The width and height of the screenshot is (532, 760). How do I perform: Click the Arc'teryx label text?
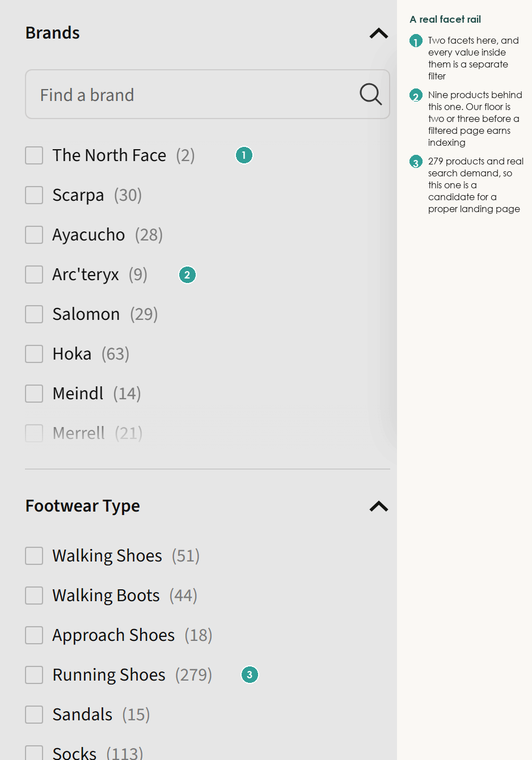(86, 275)
